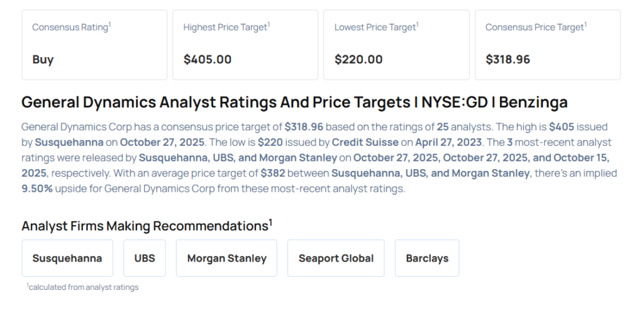Click the Lowest Price Target card label
Image resolution: width=644 pixels, height=315 pixels.
coord(375,27)
